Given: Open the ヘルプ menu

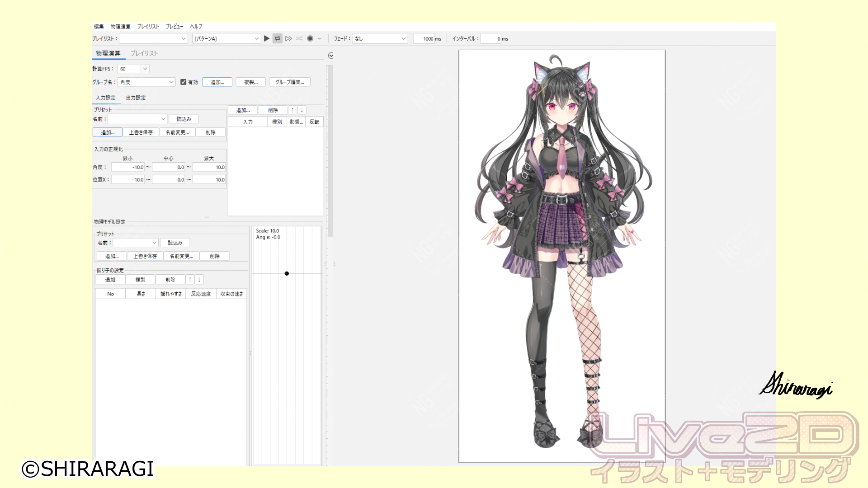Looking at the screenshot, I should [x=196, y=27].
